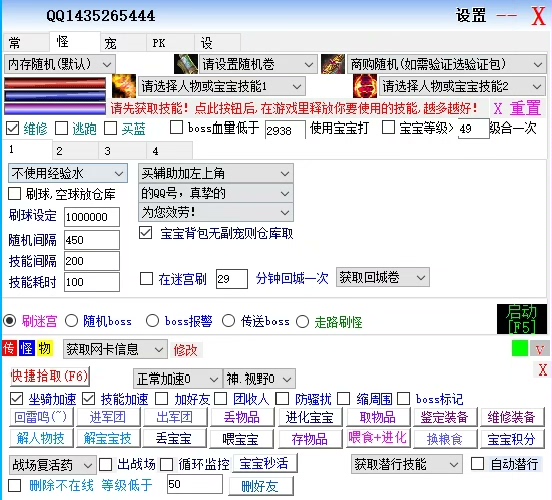The width and height of the screenshot is (552, 500).
Task: Click the 修改 button
Action: pyautogui.click(x=186, y=350)
